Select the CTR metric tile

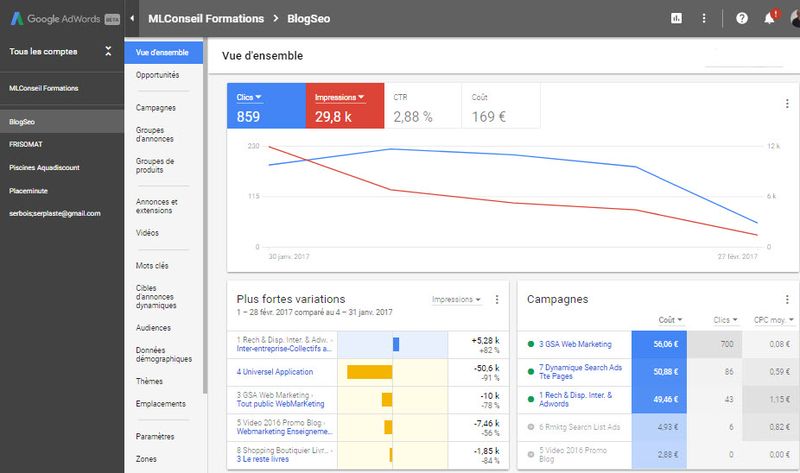423,106
